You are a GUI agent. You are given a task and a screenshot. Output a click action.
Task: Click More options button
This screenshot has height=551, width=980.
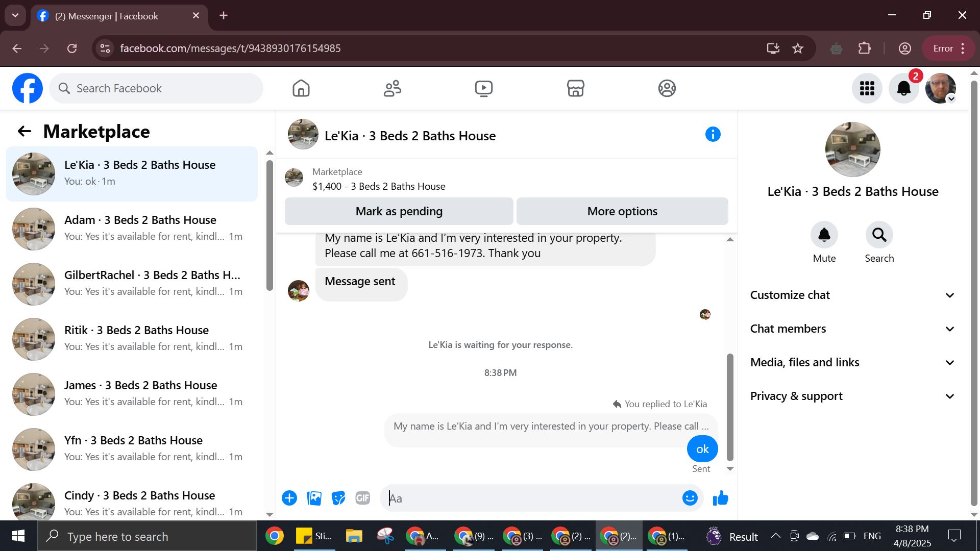(x=622, y=211)
